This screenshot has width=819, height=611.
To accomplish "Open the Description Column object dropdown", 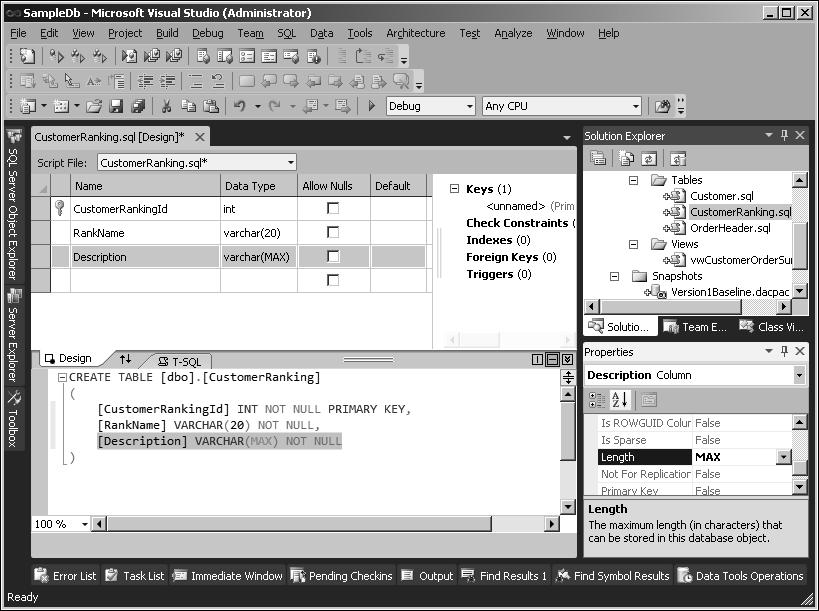I will pyautogui.click(x=799, y=375).
